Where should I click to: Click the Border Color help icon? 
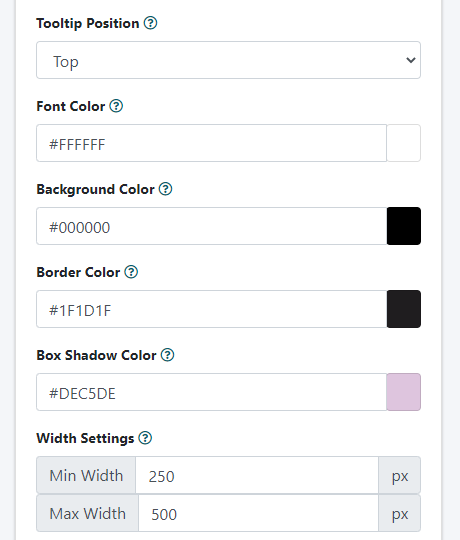tap(131, 272)
